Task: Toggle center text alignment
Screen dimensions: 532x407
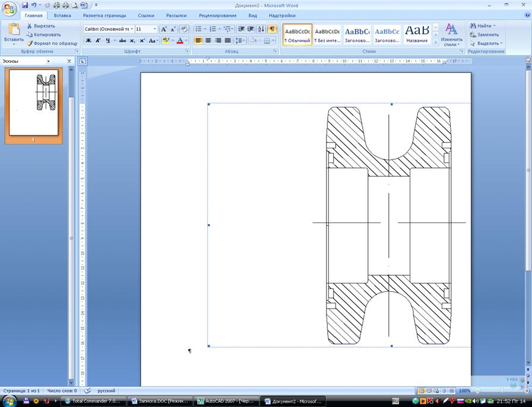Action: pyautogui.click(x=208, y=41)
